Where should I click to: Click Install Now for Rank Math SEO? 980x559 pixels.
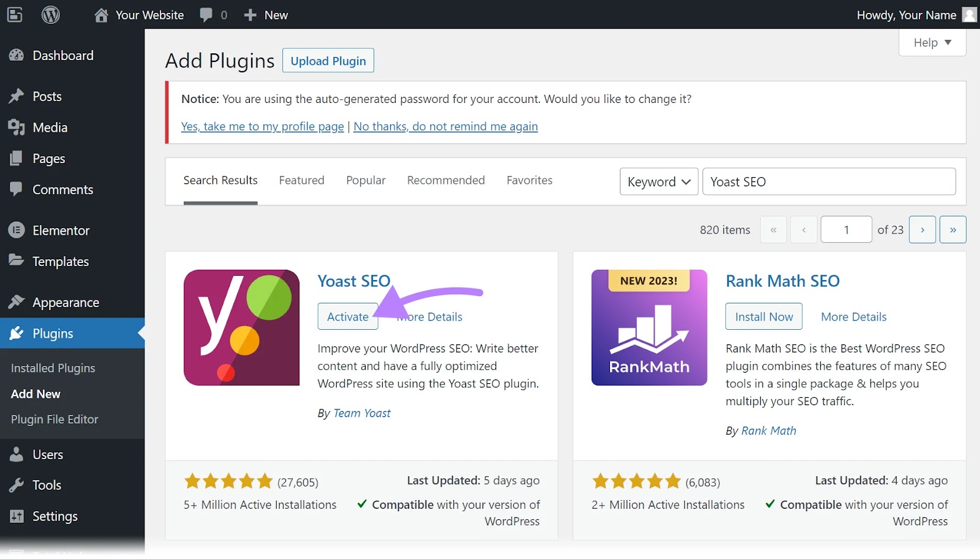point(764,316)
